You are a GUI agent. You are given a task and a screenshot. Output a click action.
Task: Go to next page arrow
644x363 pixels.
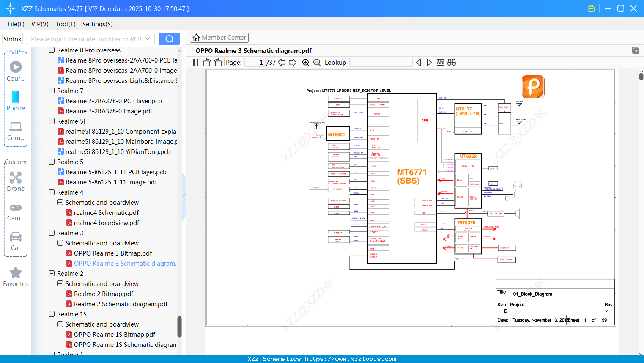click(x=293, y=63)
